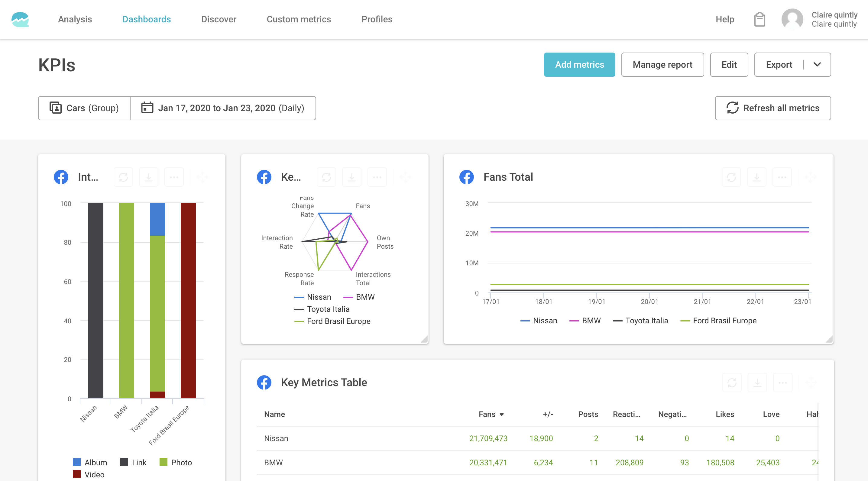Click the profiles icon in the Cars selector
The height and width of the screenshot is (481, 868).
(x=56, y=108)
